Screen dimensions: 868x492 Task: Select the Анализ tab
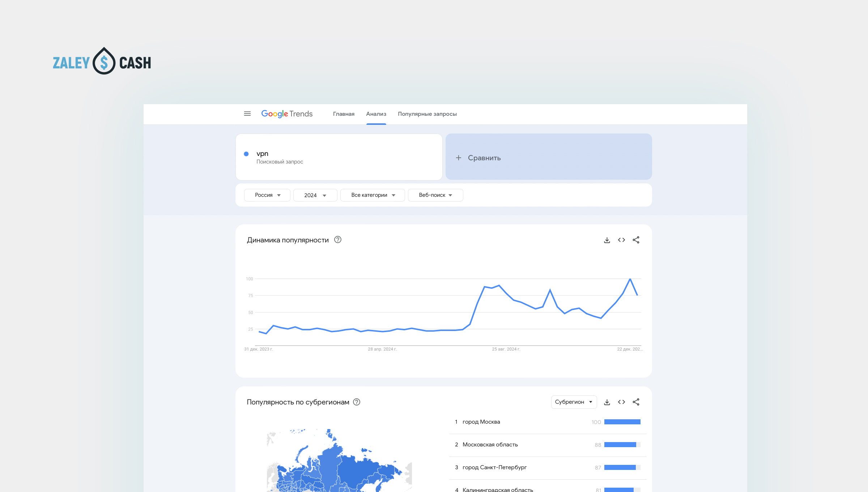(x=376, y=114)
